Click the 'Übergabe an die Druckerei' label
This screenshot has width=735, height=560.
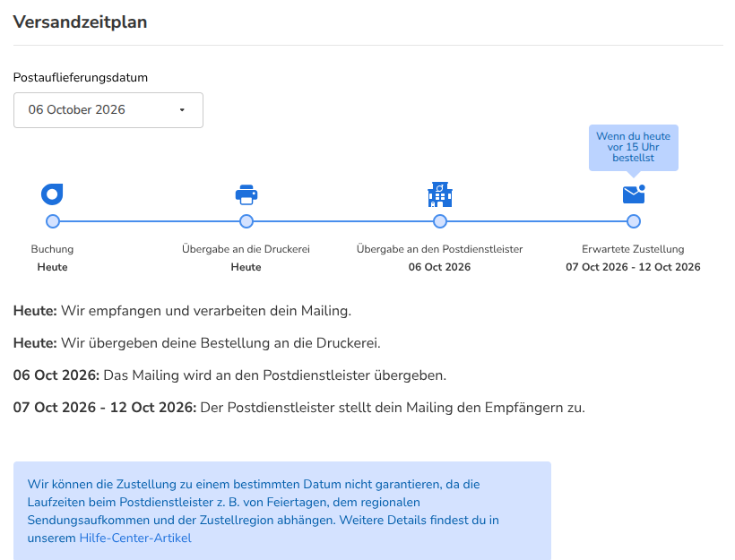click(246, 249)
